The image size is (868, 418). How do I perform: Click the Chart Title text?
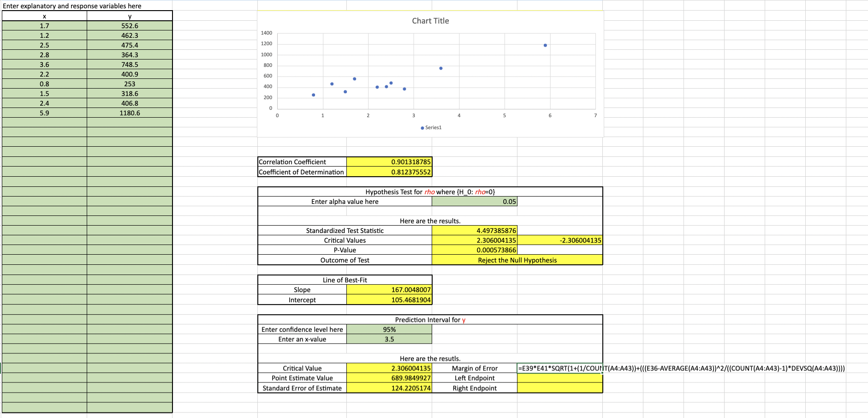click(x=430, y=21)
